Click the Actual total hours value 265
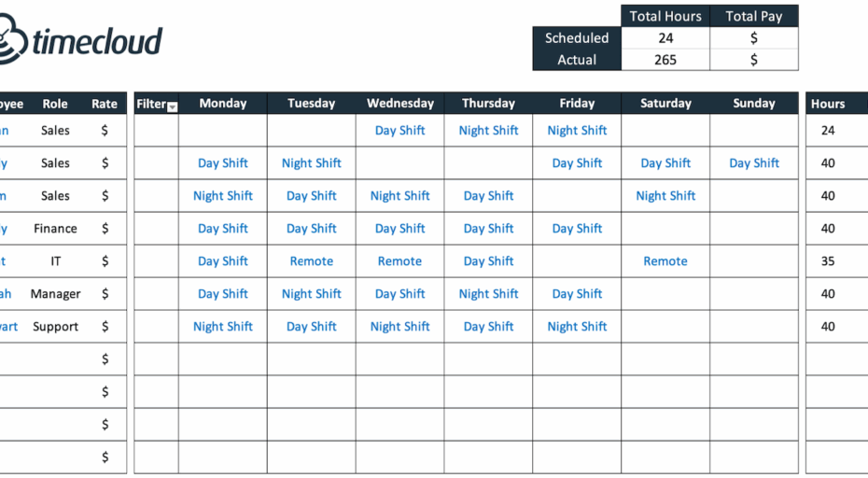Screen dimensions: 868x478 [x=665, y=60]
